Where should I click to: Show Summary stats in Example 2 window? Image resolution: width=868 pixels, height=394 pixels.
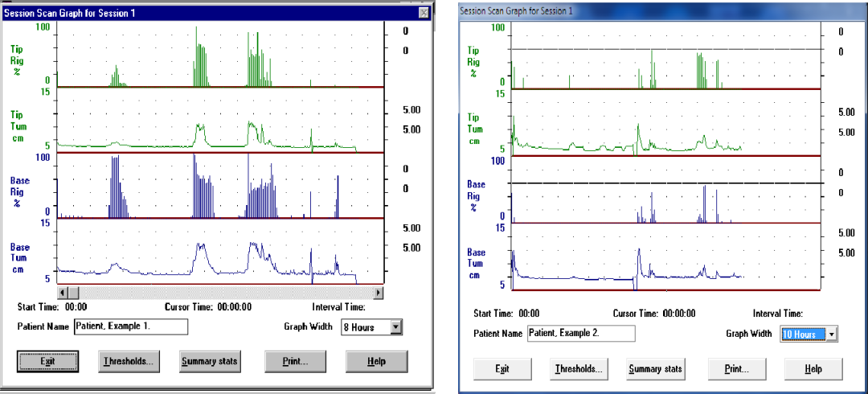(657, 368)
